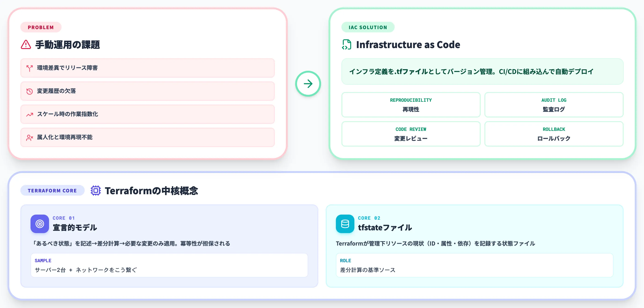Click the Infrastructure as Code heading
This screenshot has height=308, width=644.
point(408,44)
